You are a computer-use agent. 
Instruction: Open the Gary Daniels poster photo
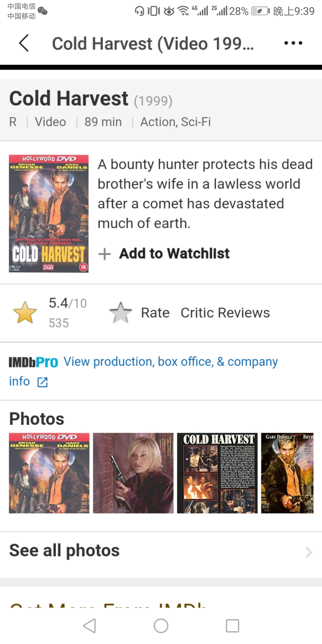coord(287,473)
